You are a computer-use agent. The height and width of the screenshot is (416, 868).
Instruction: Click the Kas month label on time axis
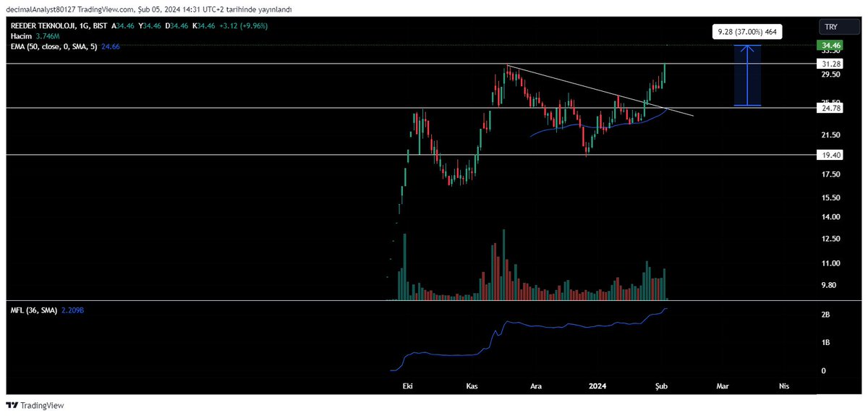click(472, 387)
